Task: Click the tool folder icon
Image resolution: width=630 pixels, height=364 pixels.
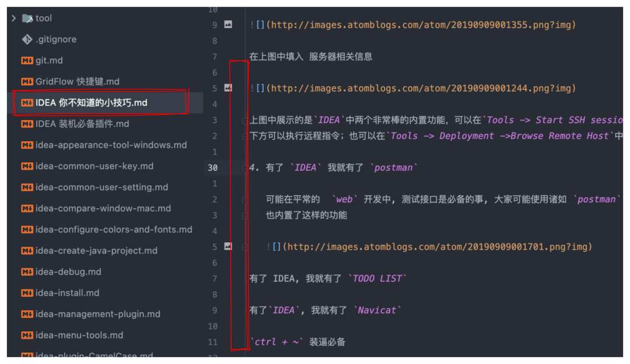Action: 27,17
